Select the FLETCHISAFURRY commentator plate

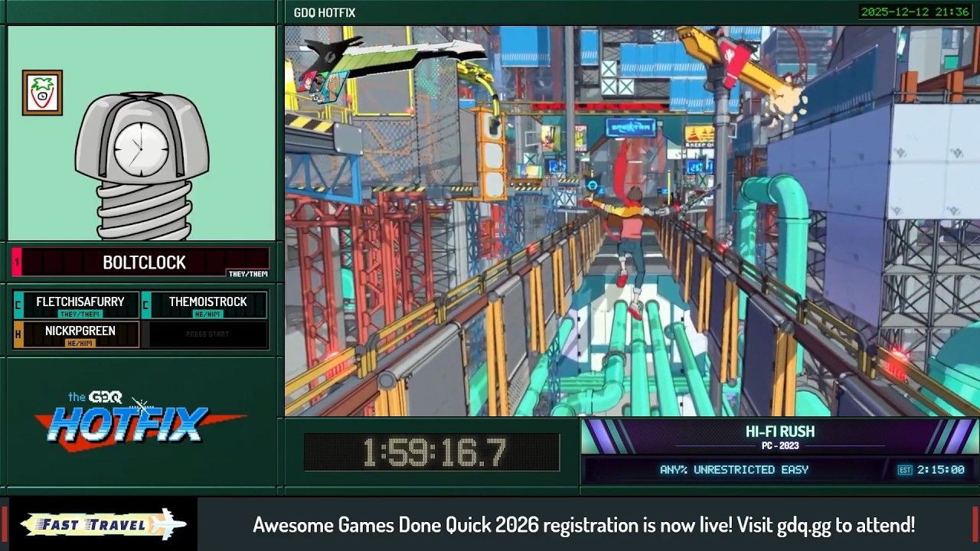tap(76, 305)
